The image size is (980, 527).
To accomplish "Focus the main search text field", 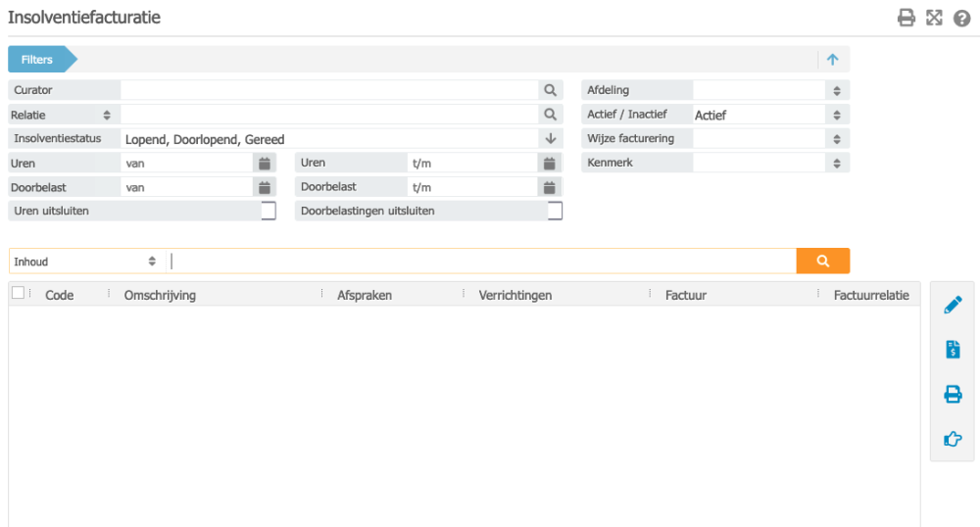I will point(481,261).
